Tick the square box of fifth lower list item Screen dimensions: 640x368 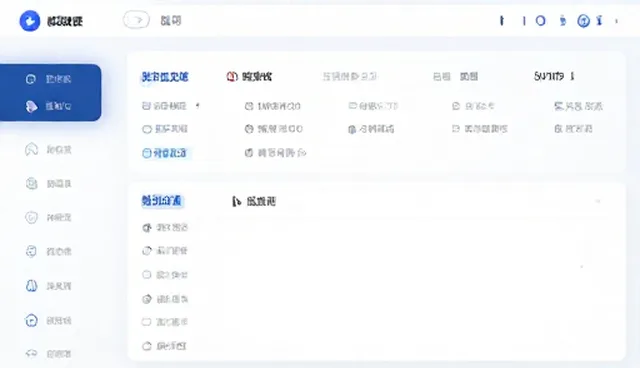[x=147, y=322]
